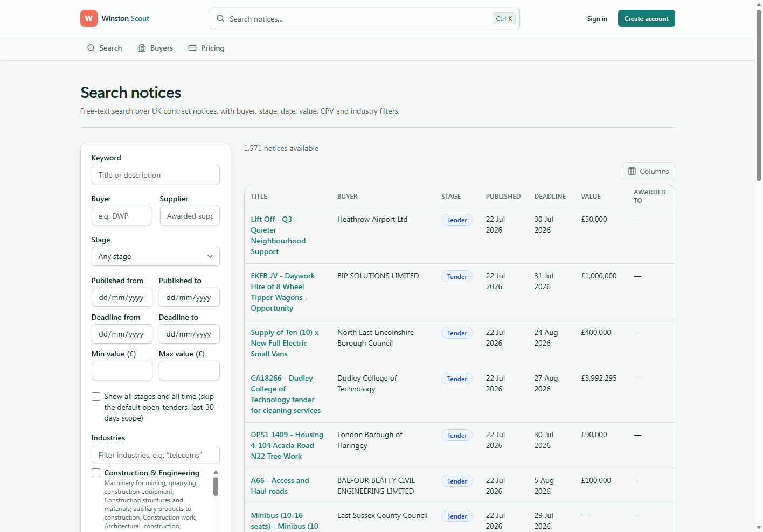Click the Deadline to date field
Image resolution: width=763 pixels, height=532 pixels.
click(189, 334)
